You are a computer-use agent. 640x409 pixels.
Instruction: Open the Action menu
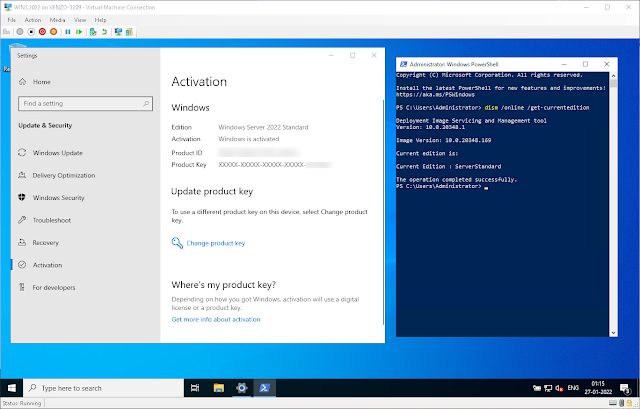coord(33,20)
